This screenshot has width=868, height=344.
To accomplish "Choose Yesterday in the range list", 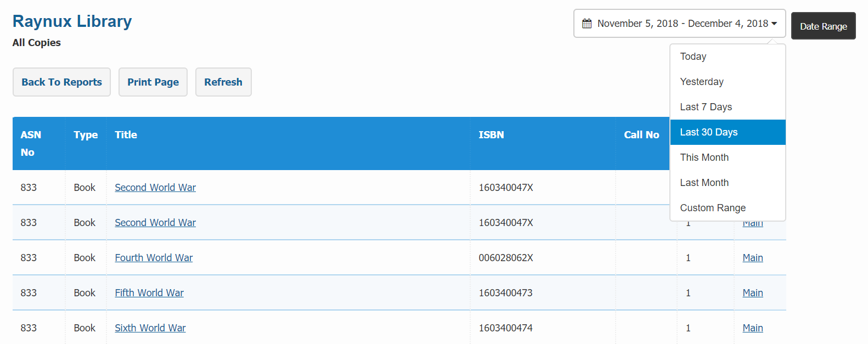I will tap(728, 82).
